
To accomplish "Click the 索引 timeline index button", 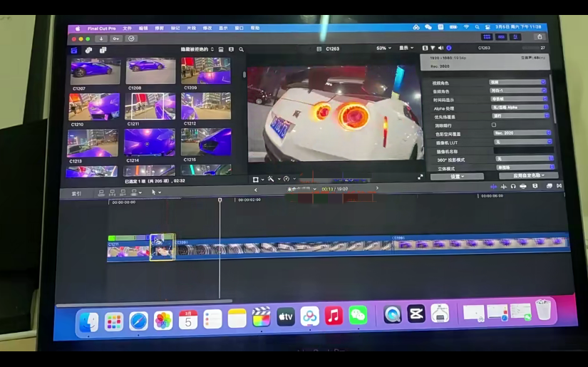I will (76, 192).
